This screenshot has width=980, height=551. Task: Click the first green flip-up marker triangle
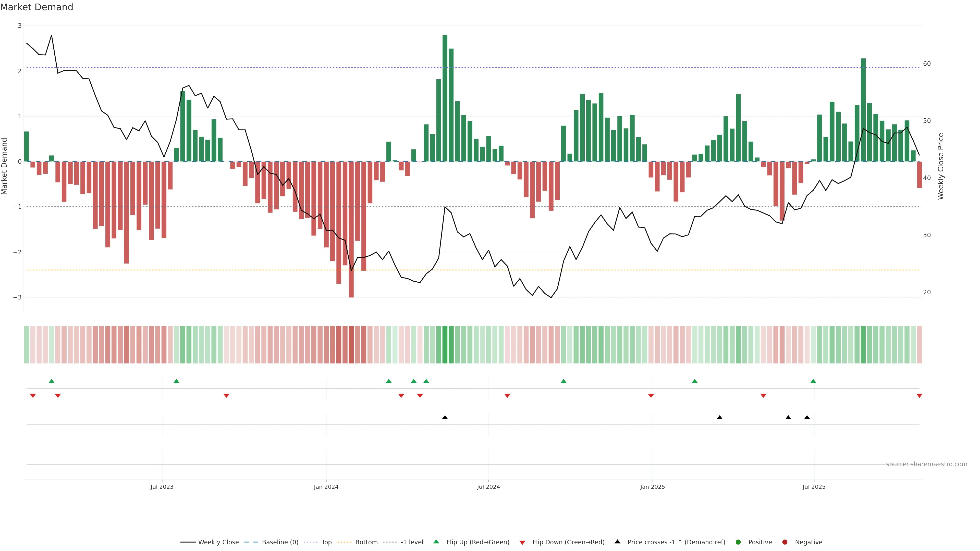pyautogui.click(x=52, y=381)
